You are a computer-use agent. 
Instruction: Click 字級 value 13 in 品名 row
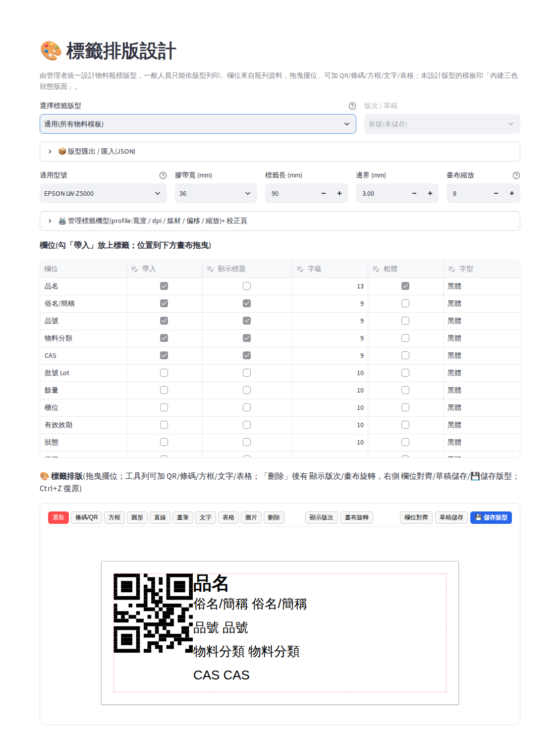330,286
